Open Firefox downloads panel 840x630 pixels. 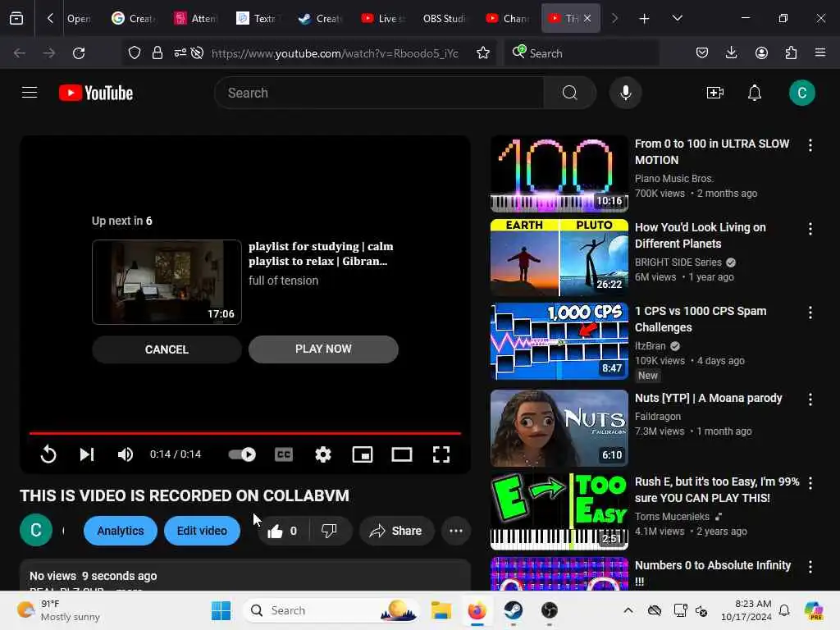tap(731, 52)
